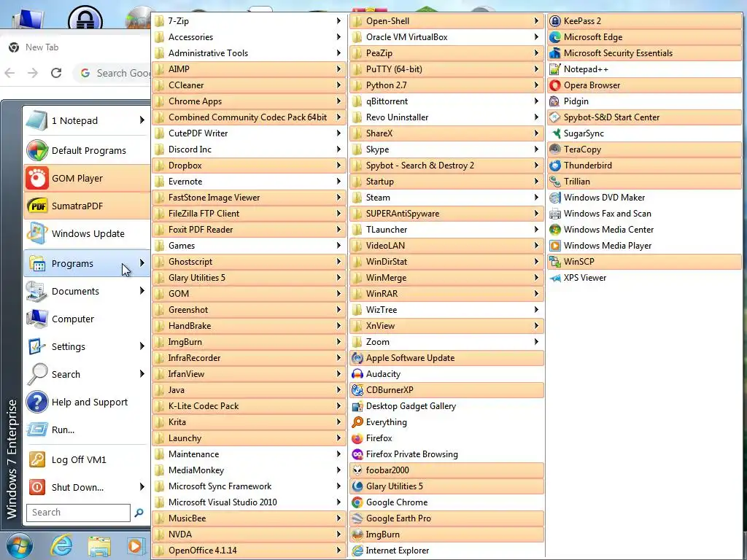The height and width of the screenshot is (560, 747).
Task: Open the Run... dialog
Action: click(86, 429)
